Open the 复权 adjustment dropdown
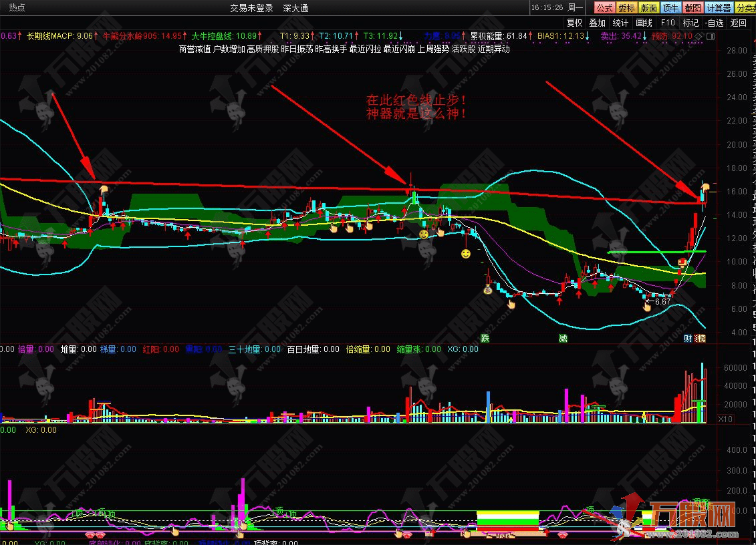This screenshot has width=756, height=545. tap(574, 23)
